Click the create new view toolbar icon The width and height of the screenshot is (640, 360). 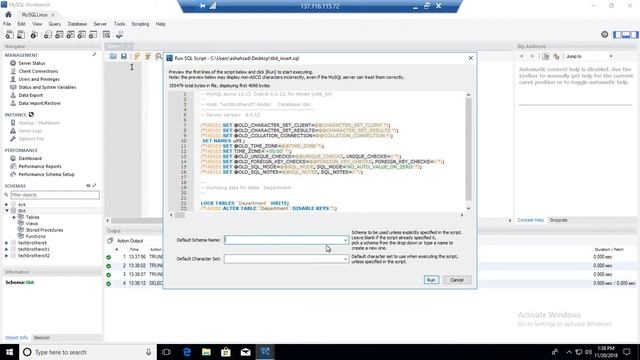pos(71,35)
